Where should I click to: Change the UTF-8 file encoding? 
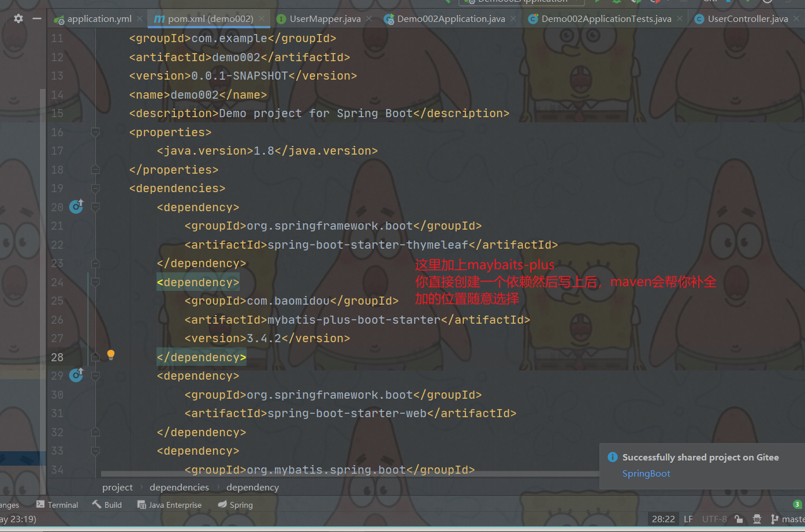[714, 519]
